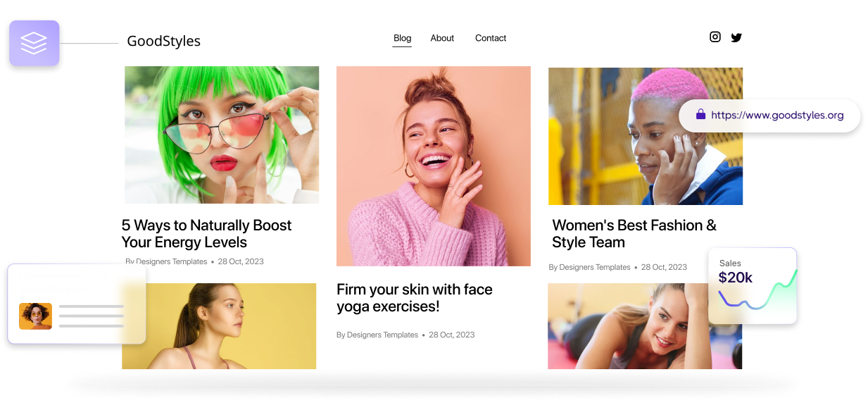Open the Instagram social icon
Viewport: 868px width, 403px height.
[x=715, y=37]
